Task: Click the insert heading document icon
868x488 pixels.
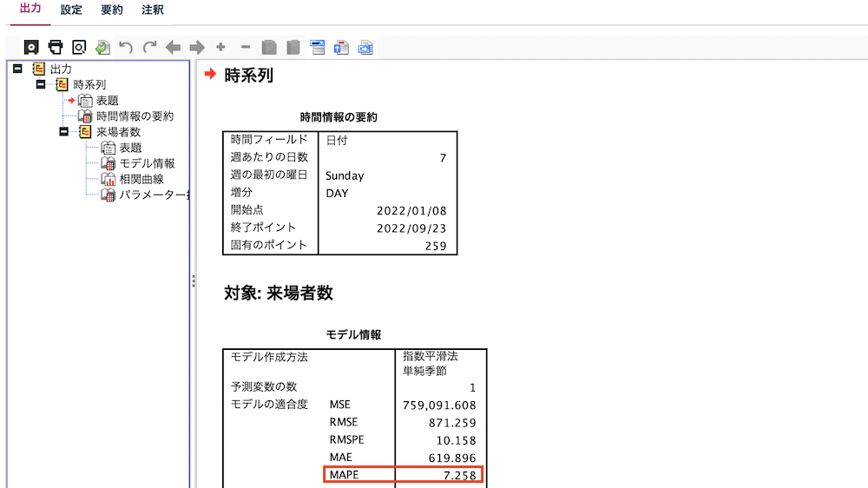Action: tap(341, 47)
